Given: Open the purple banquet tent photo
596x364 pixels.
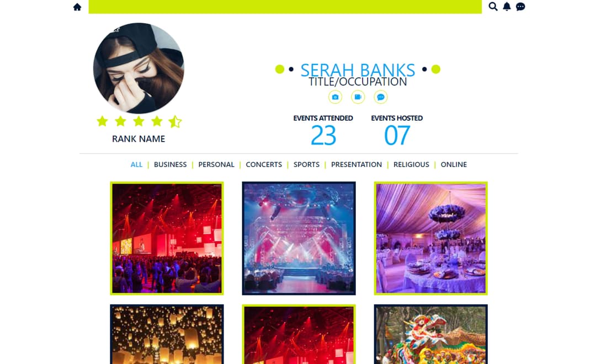Looking at the screenshot, I should click(x=430, y=238).
